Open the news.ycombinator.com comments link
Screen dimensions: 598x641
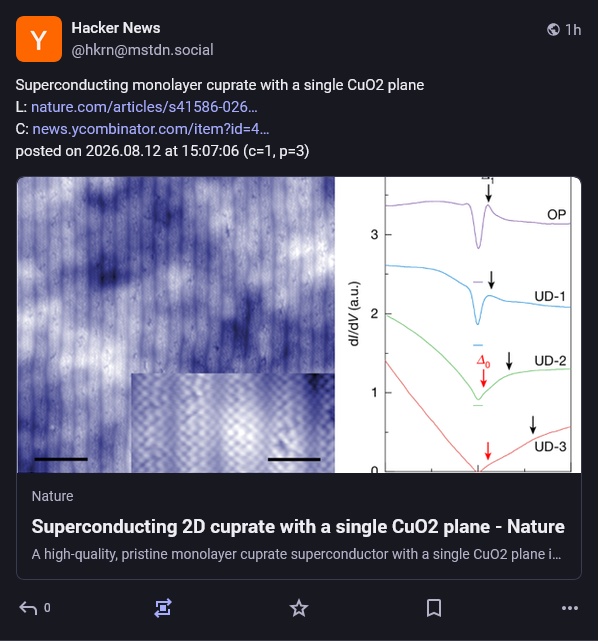(151, 129)
